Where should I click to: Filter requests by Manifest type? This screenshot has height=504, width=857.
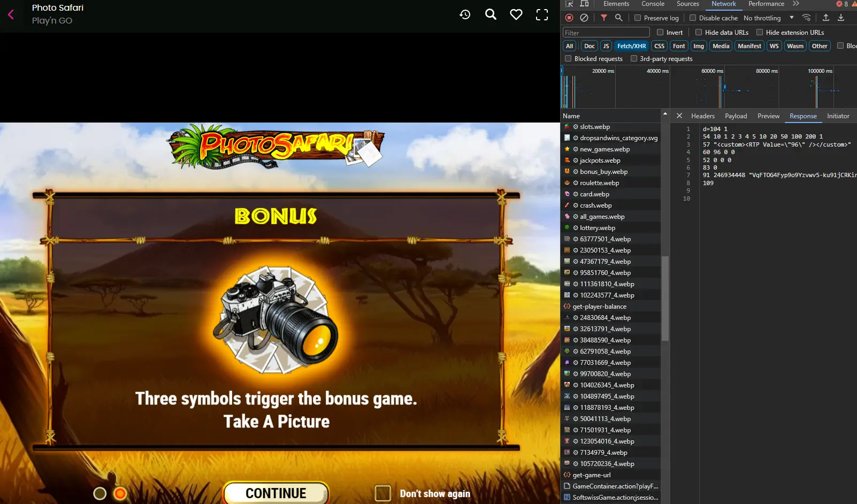pyautogui.click(x=749, y=46)
